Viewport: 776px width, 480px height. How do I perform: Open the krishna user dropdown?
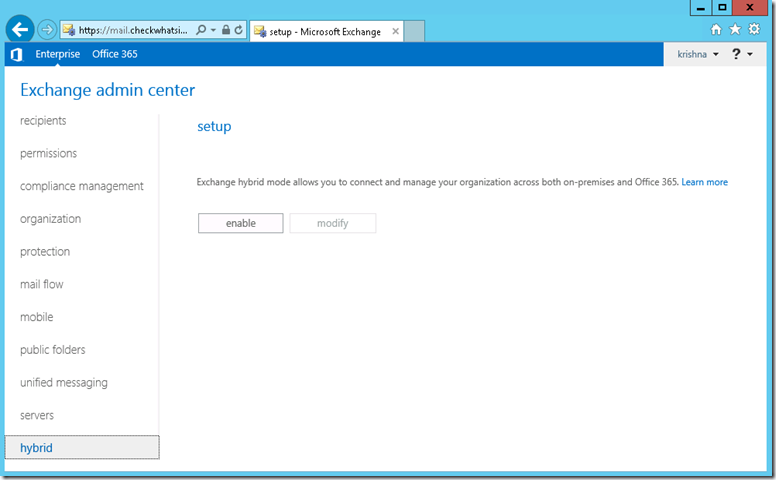click(698, 54)
